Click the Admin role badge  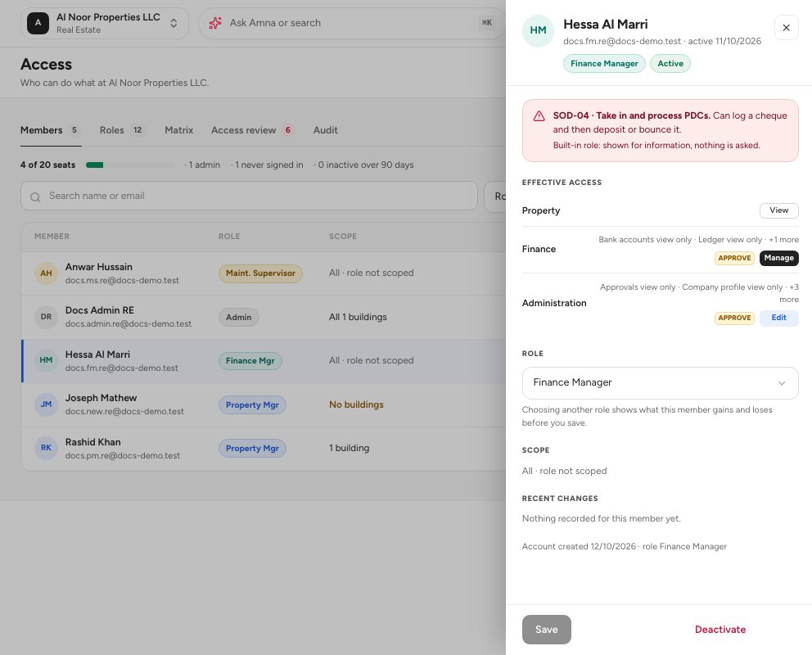point(239,317)
